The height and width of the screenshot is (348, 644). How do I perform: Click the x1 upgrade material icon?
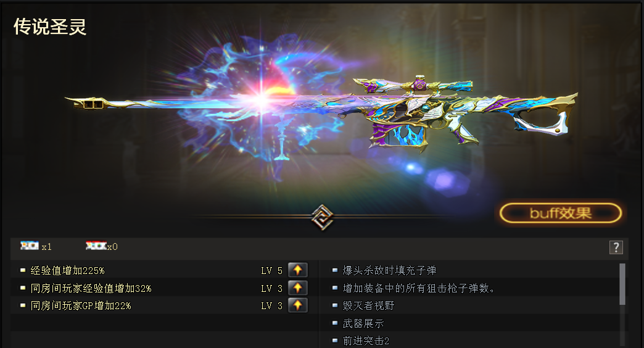coord(30,246)
